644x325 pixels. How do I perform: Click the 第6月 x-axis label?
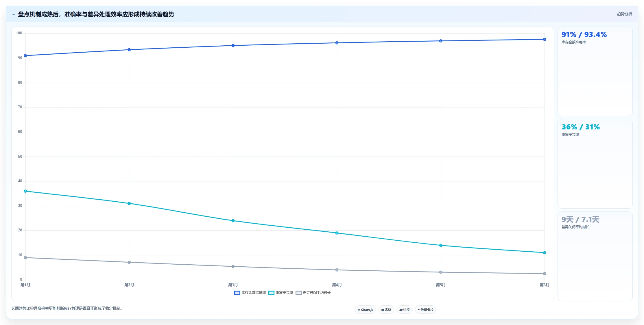point(545,285)
